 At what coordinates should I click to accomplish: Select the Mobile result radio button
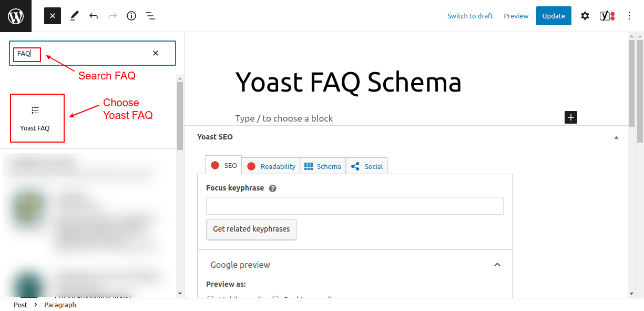(x=210, y=299)
